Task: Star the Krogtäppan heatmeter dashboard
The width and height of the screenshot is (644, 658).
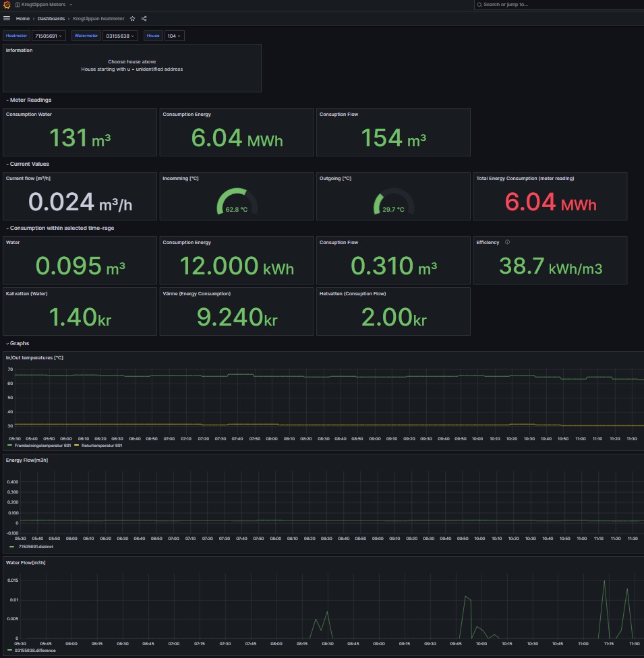Action: click(132, 18)
